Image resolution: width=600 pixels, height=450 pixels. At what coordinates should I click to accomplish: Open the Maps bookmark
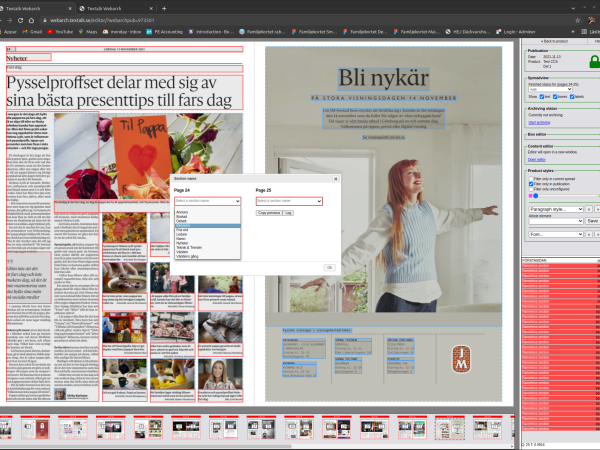tap(88, 32)
